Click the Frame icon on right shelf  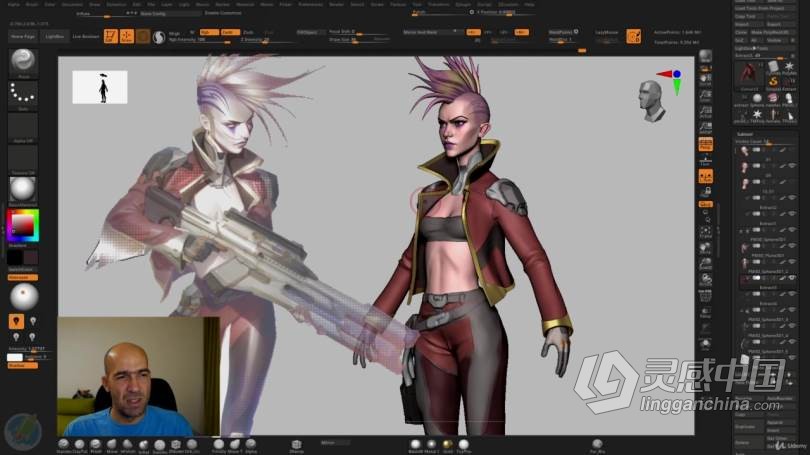point(706,232)
